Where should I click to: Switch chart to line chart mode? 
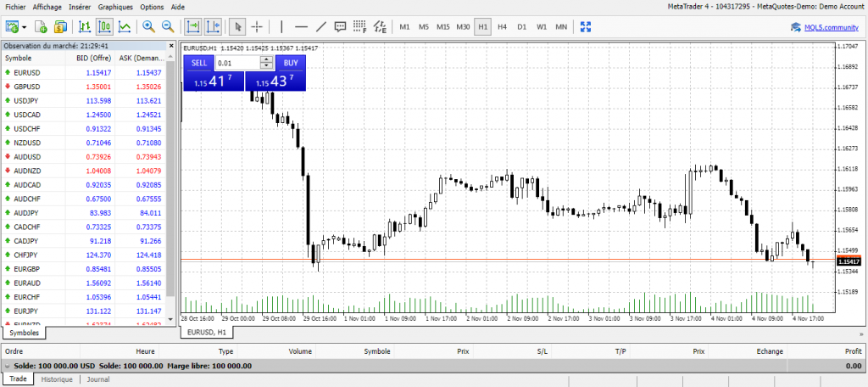pyautogui.click(x=125, y=26)
